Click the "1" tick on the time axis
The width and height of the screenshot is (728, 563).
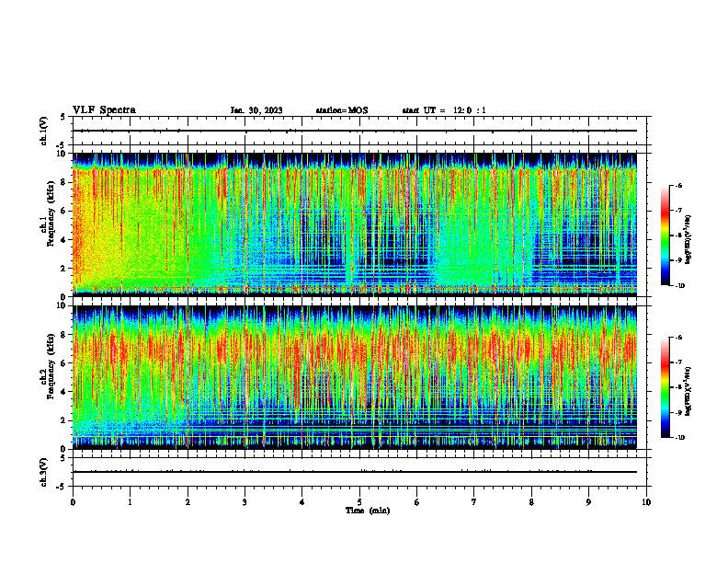pos(130,502)
